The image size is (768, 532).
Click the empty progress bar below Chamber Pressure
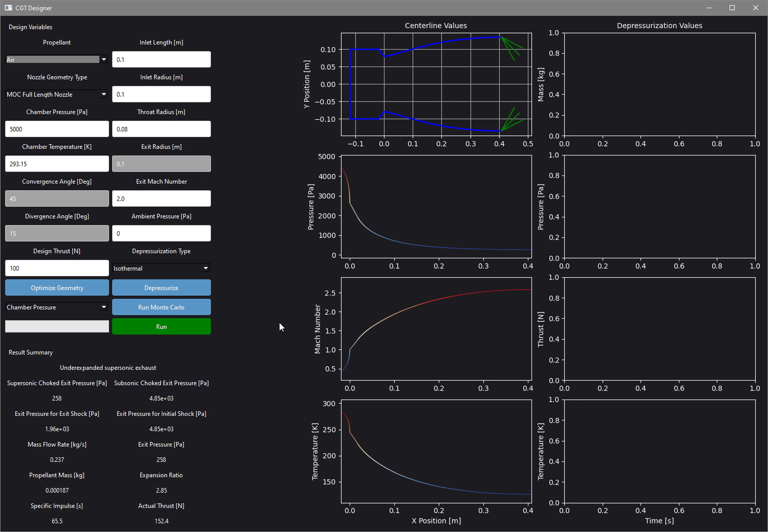point(57,326)
